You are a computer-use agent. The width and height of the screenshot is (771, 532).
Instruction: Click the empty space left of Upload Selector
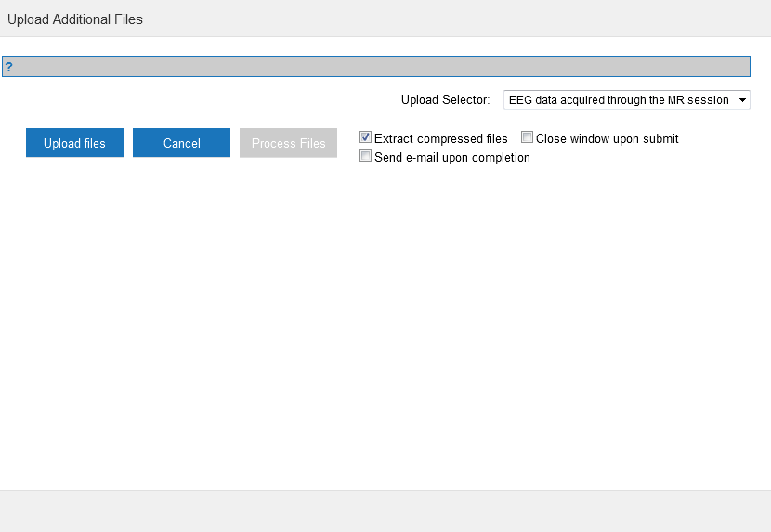click(186, 99)
